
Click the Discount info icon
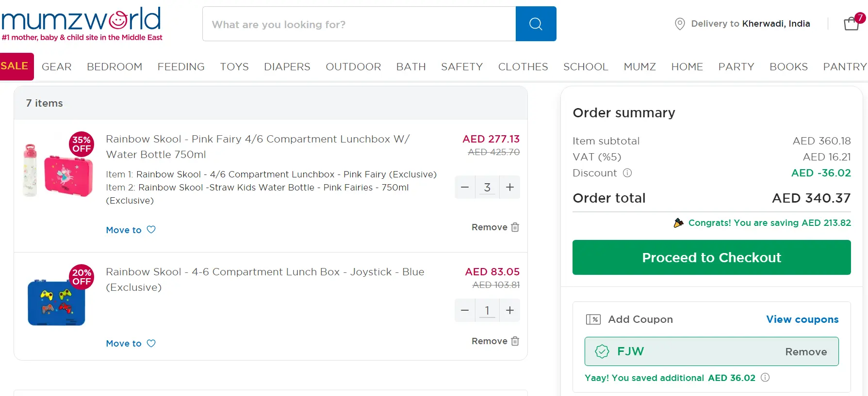627,173
